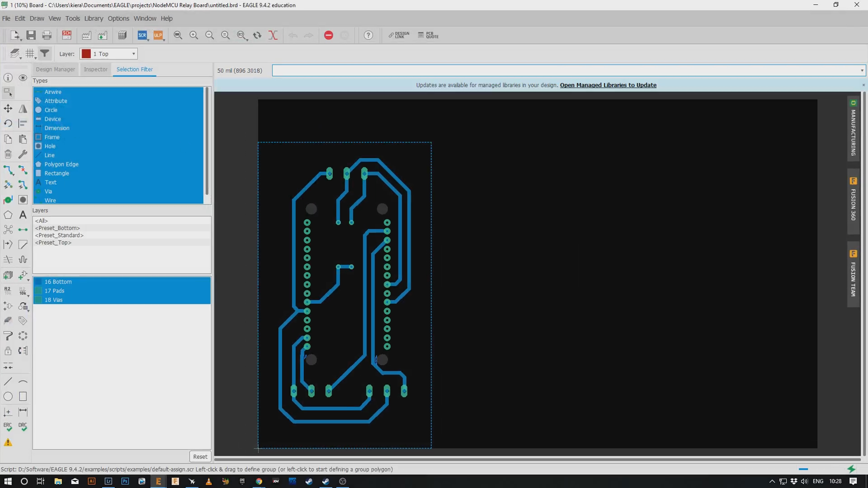Select the Info tool

tap(8, 78)
